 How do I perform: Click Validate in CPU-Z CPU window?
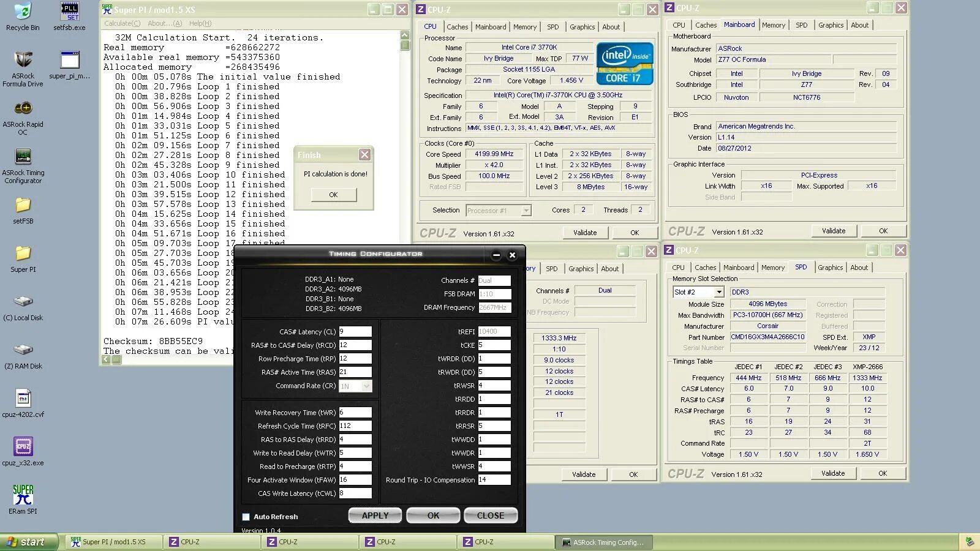point(585,233)
